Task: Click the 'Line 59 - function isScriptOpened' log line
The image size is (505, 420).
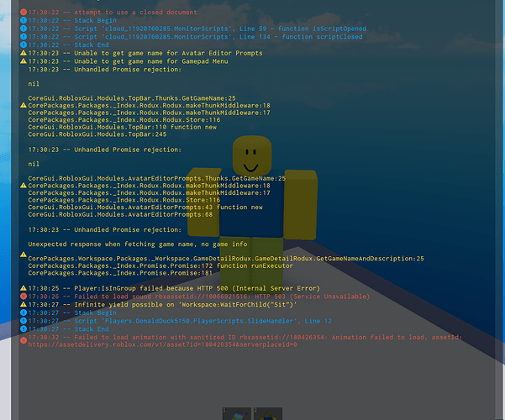Action: tap(197, 29)
